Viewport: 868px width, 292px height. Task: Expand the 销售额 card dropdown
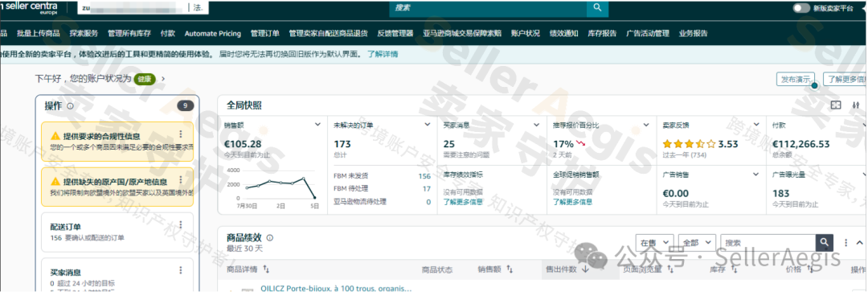[x=317, y=125]
